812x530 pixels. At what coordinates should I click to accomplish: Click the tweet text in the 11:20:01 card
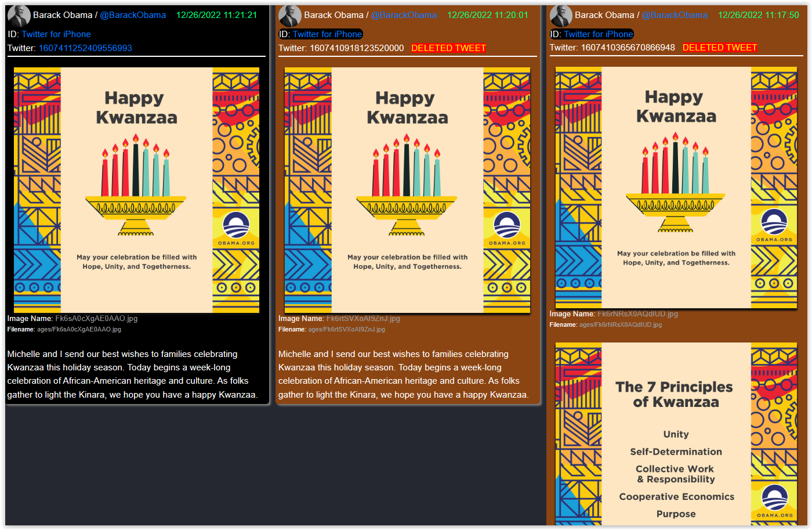coord(404,374)
